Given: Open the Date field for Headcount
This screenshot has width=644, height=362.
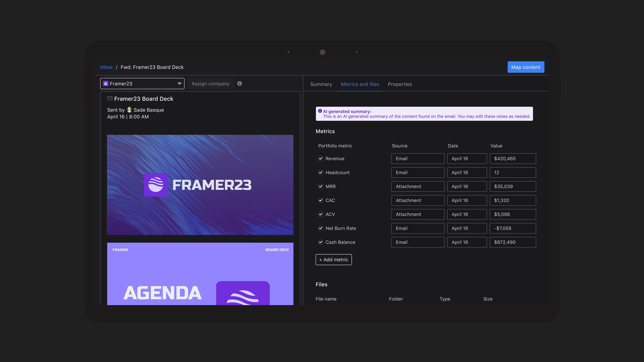Looking at the screenshot, I should coord(466,173).
